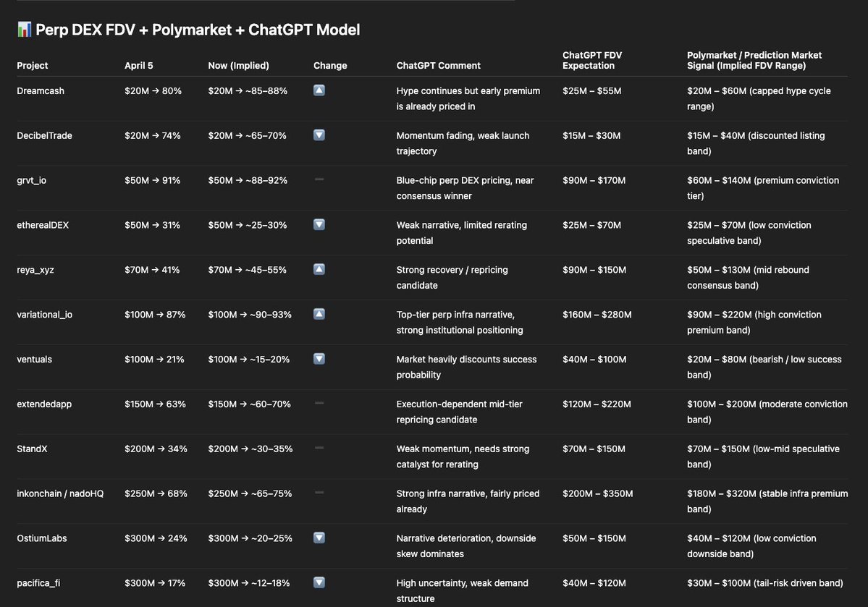This screenshot has height=607, width=868.
Task: Select the 'DecibelTrade' project name
Action: [44, 135]
